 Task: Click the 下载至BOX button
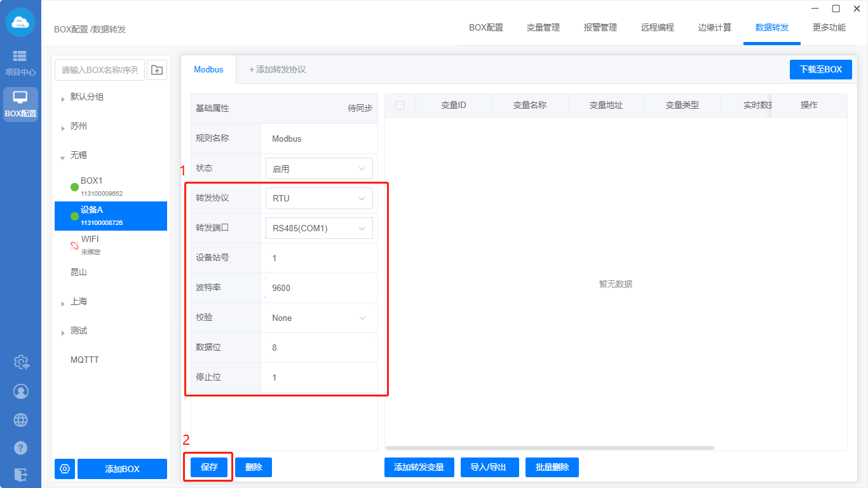[x=820, y=70]
